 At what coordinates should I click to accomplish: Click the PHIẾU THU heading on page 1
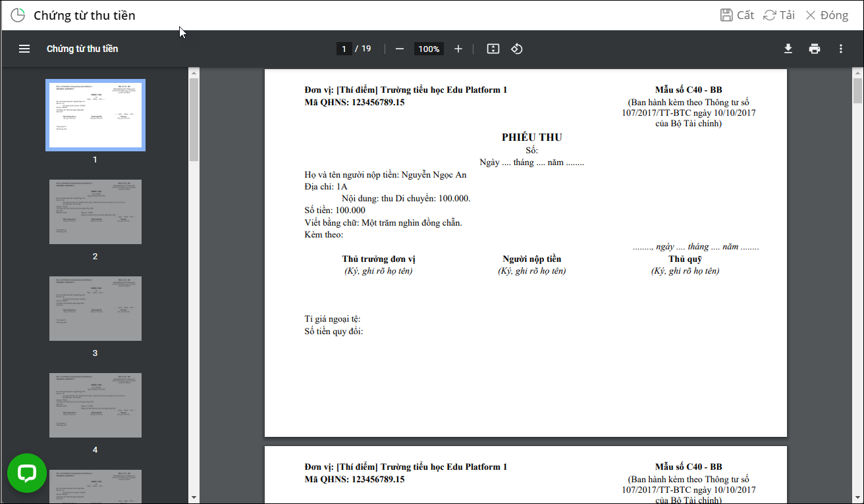532,138
